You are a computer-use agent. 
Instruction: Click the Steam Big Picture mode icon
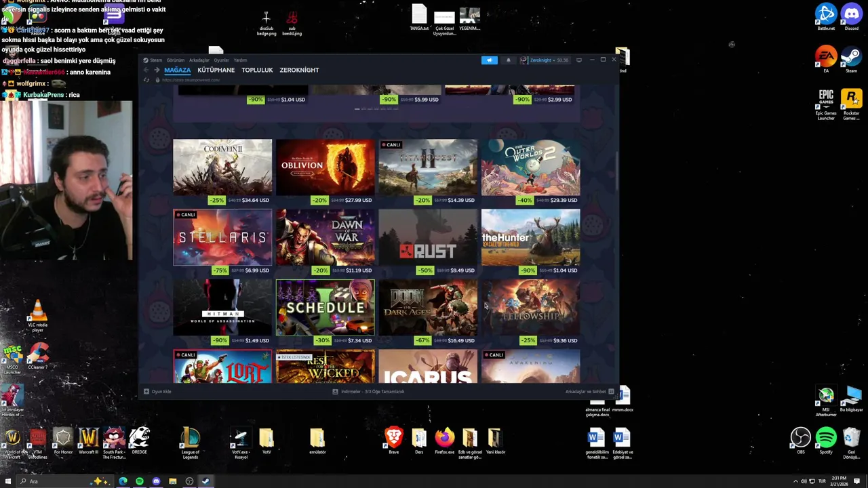(x=578, y=60)
